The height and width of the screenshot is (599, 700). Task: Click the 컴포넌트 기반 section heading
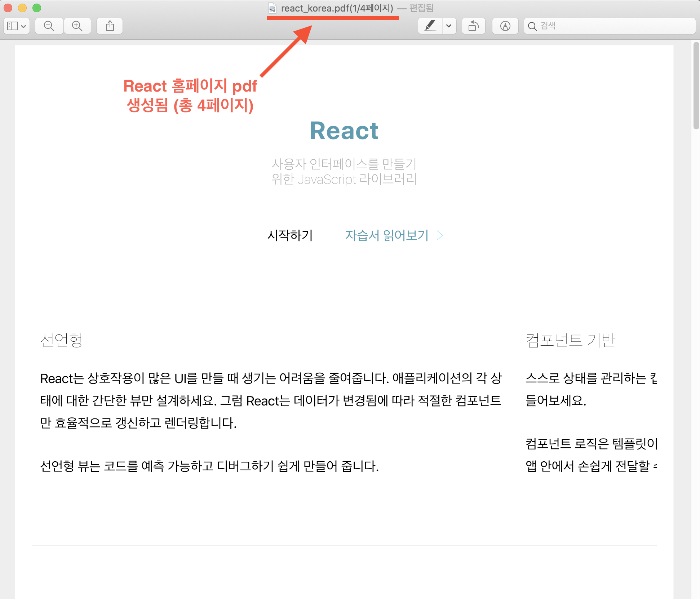click(x=570, y=340)
